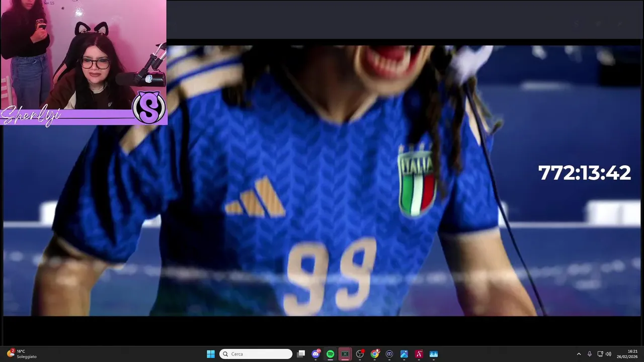Open the weather widget showing 16°C Soleggiato

tap(22, 354)
